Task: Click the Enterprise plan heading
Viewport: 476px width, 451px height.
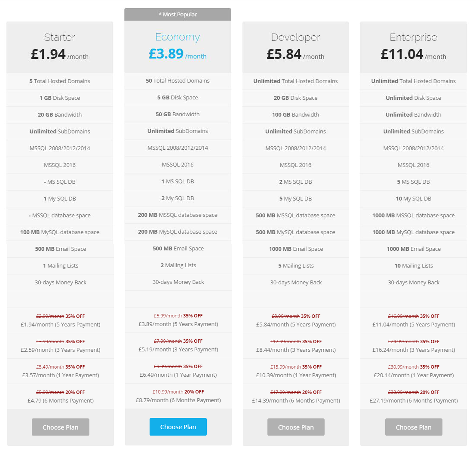Action: coord(413,37)
